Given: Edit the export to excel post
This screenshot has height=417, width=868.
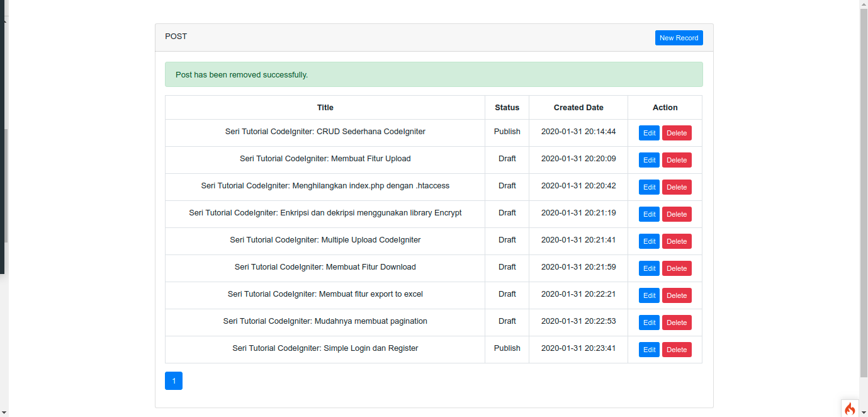Looking at the screenshot, I should pyautogui.click(x=649, y=295).
